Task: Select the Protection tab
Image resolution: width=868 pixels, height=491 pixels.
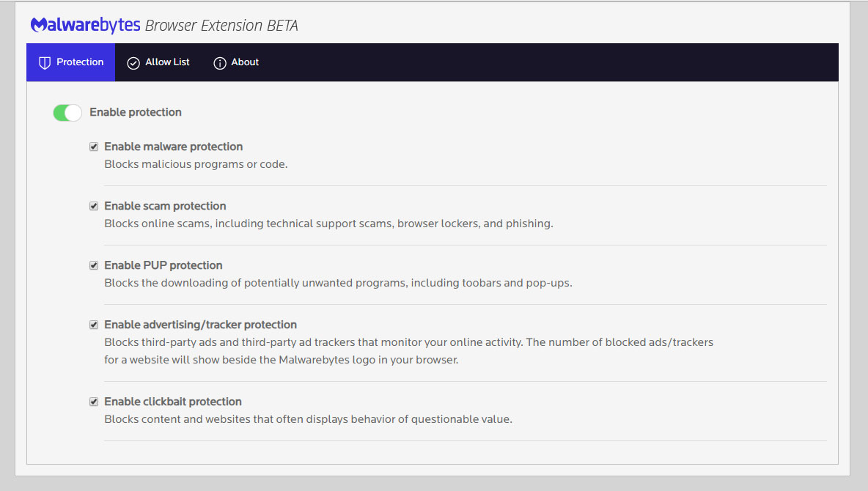Action: [71, 62]
